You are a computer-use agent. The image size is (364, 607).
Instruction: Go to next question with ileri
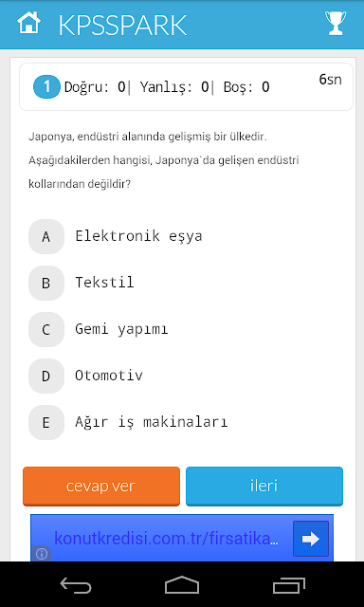tap(264, 487)
